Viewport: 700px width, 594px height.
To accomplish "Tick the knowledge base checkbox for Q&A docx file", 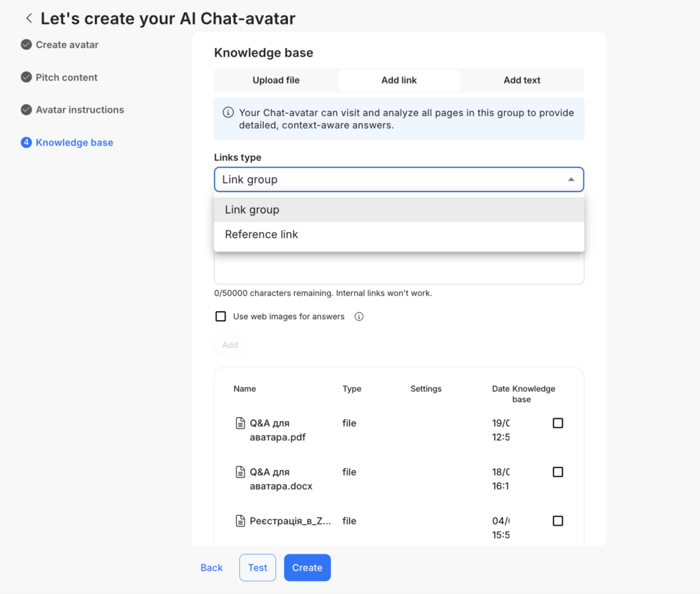I will pos(558,472).
